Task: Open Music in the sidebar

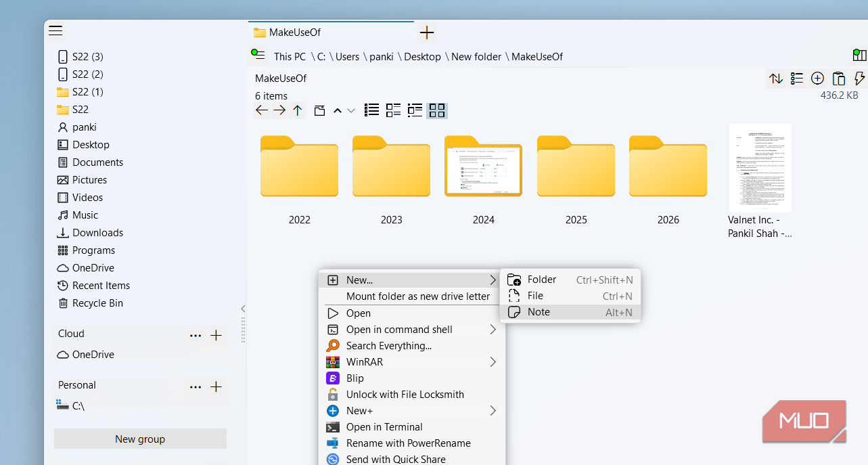Action: click(x=78, y=215)
